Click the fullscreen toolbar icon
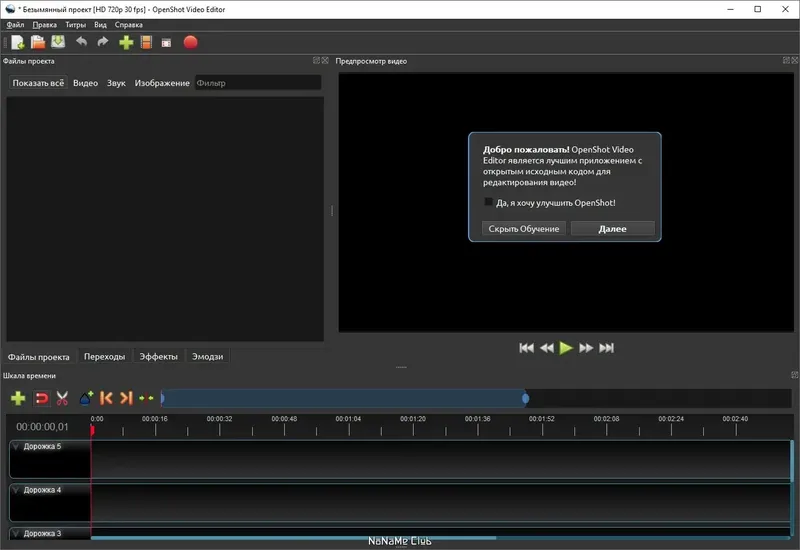This screenshot has width=800, height=550. click(x=166, y=43)
